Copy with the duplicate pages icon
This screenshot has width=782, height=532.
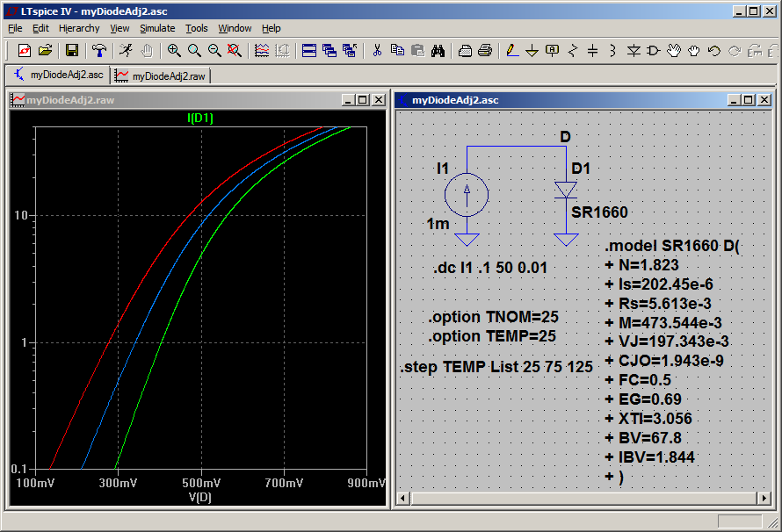[x=397, y=50]
